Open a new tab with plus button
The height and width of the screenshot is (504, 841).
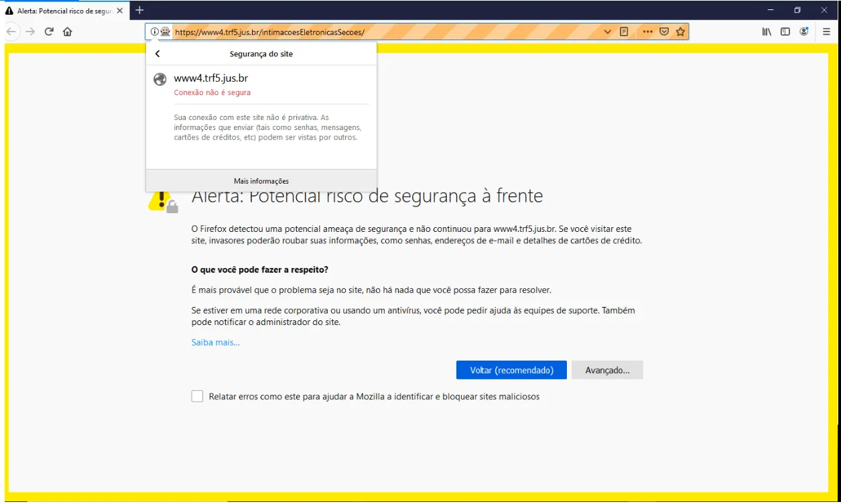139,10
